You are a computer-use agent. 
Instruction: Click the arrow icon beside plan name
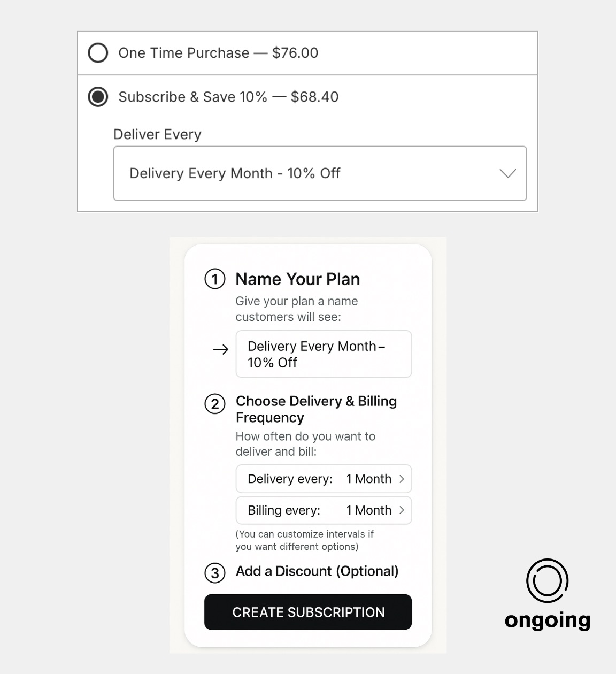point(221,350)
